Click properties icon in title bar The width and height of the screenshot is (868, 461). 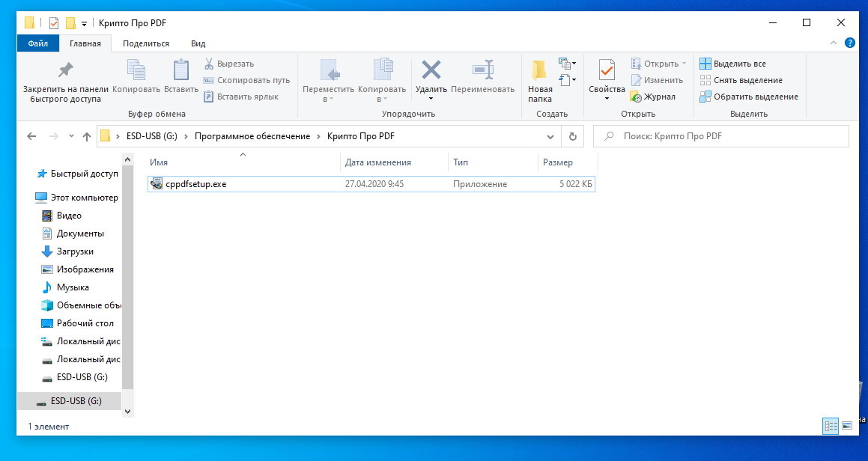coord(54,23)
